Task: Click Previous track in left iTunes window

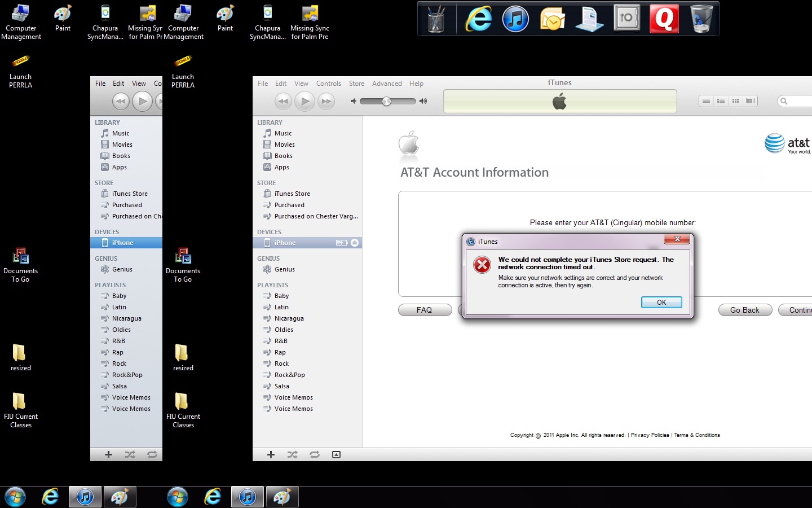Action: [x=121, y=102]
